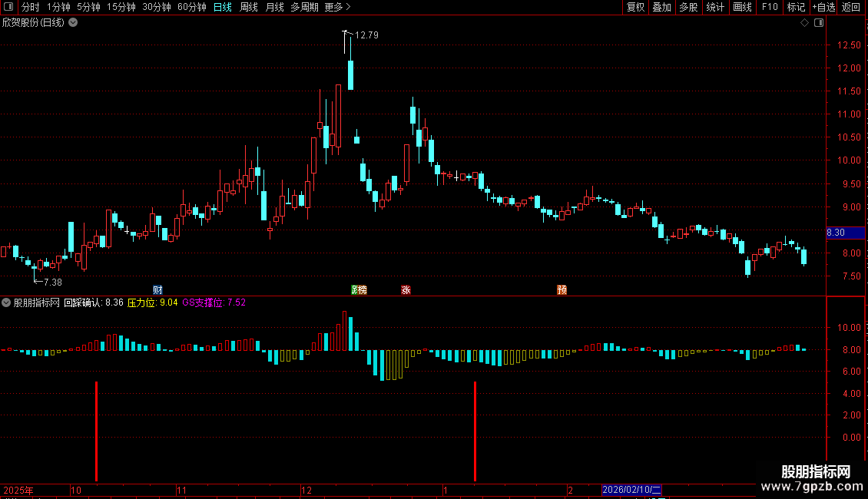
Task: Toggle the right side panel icon
Action: coord(819,23)
